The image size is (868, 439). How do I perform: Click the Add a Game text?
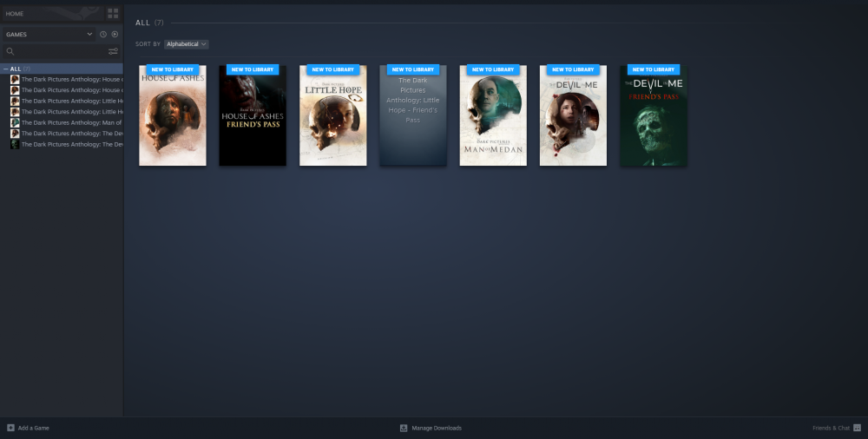(33, 428)
